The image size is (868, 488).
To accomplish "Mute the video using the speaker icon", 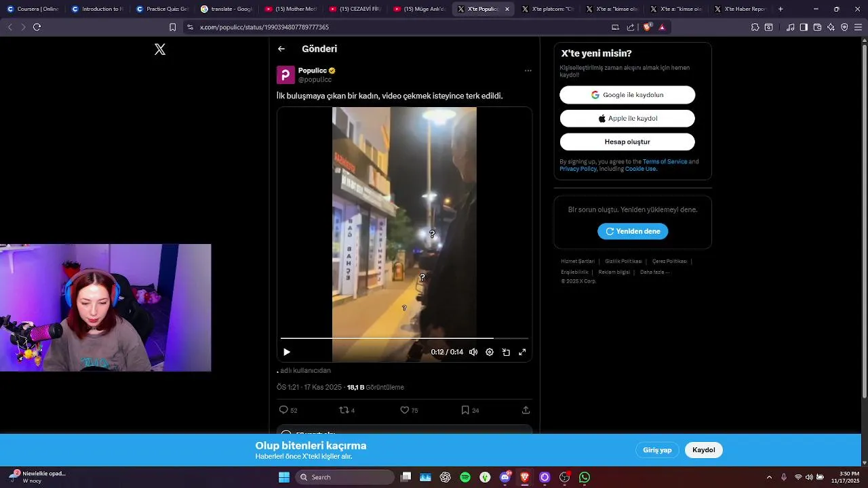I will click(473, 352).
